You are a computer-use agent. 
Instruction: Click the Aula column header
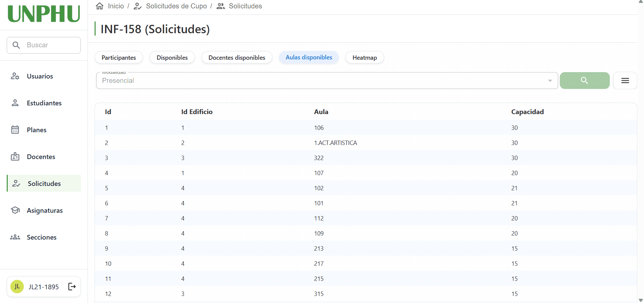click(x=321, y=112)
